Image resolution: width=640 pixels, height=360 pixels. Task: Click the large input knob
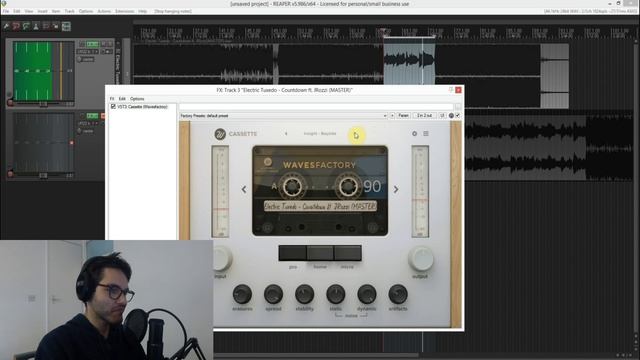coord(222,259)
